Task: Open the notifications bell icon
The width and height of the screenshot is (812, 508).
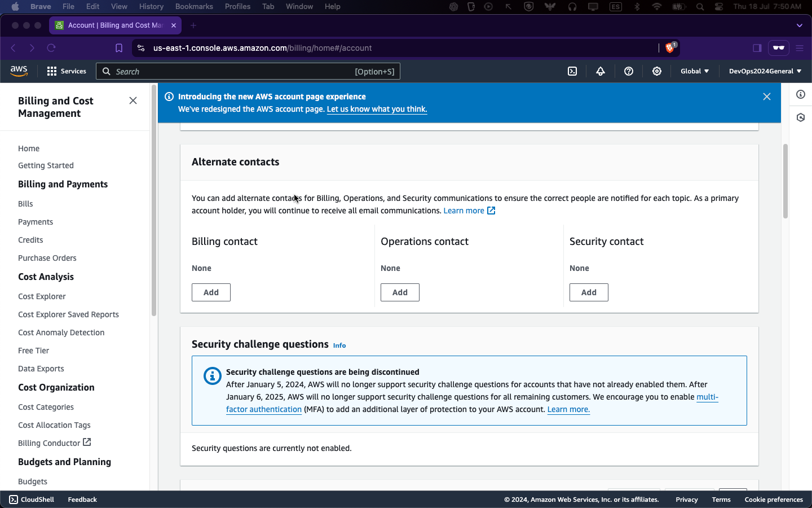Action: pyautogui.click(x=601, y=71)
